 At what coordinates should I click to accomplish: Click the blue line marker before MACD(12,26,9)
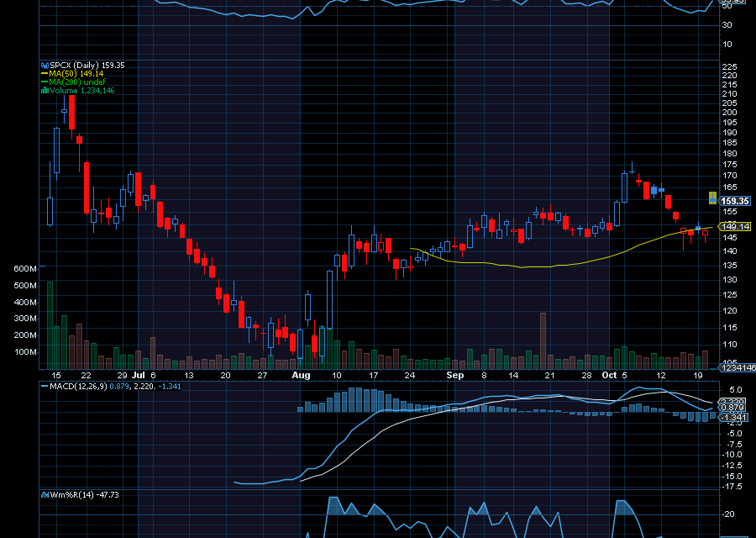(45, 387)
